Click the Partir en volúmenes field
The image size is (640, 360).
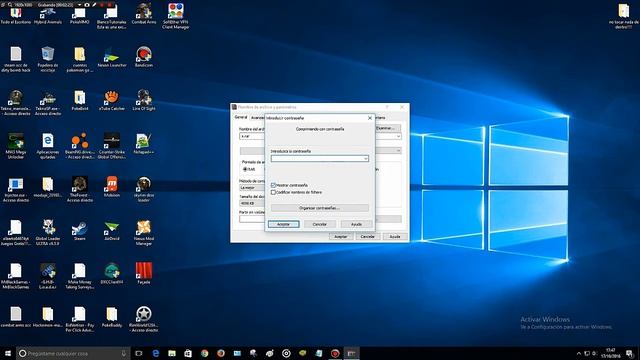[x=252, y=219]
